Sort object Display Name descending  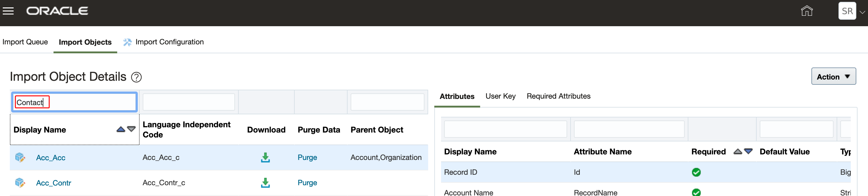pos(131,129)
